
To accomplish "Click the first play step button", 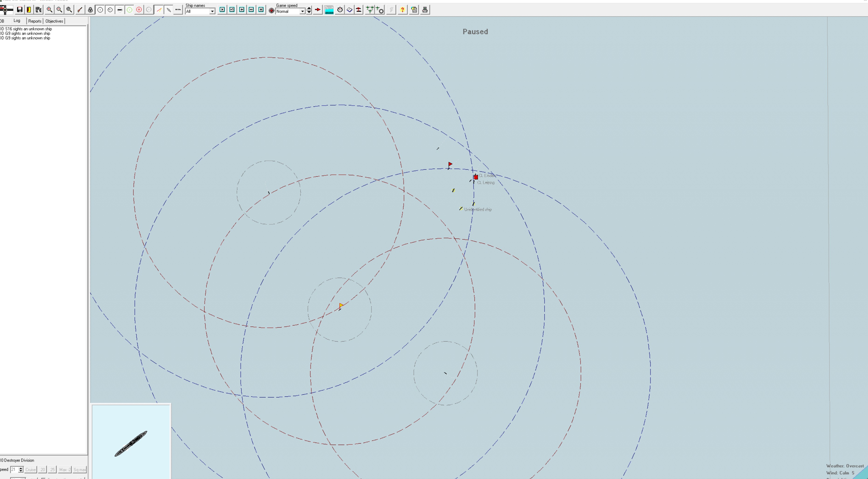I will 222,10.
